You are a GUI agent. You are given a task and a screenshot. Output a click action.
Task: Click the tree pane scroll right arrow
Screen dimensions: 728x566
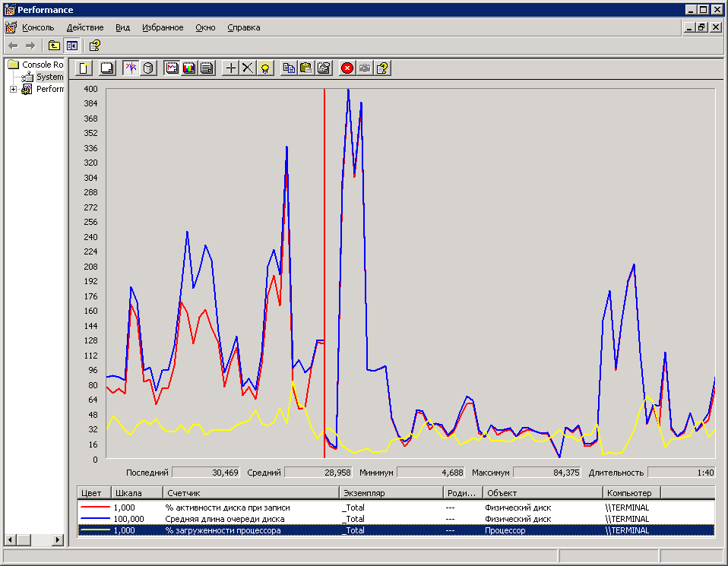(58, 539)
